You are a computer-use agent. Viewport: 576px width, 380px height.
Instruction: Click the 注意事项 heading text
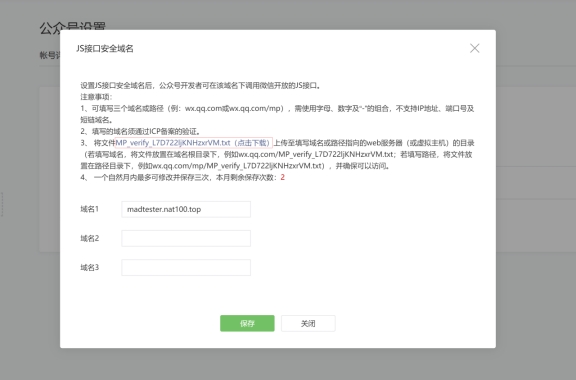tap(96, 97)
